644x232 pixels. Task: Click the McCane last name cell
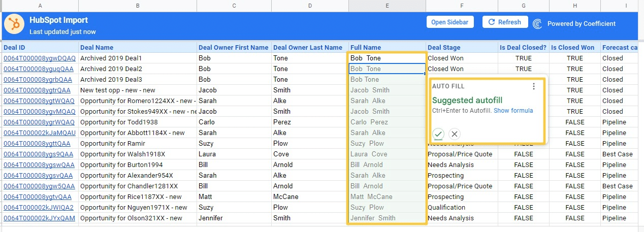(286, 197)
